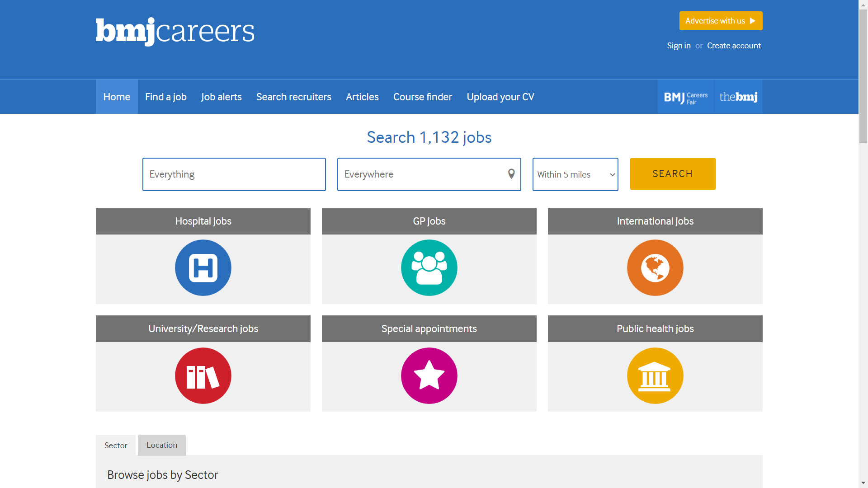
Task: Click the location pin in Everywhere field
Action: coord(511,174)
